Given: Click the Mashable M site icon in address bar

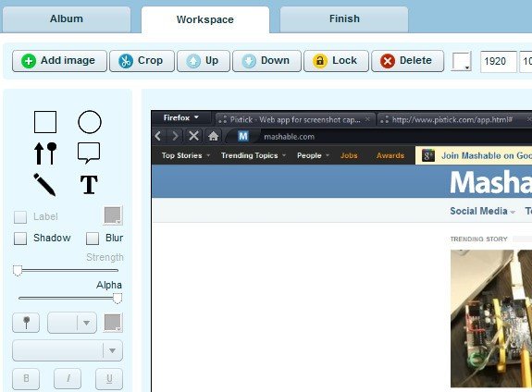Looking at the screenshot, I should pyautogui.click(x=243, y=136).
